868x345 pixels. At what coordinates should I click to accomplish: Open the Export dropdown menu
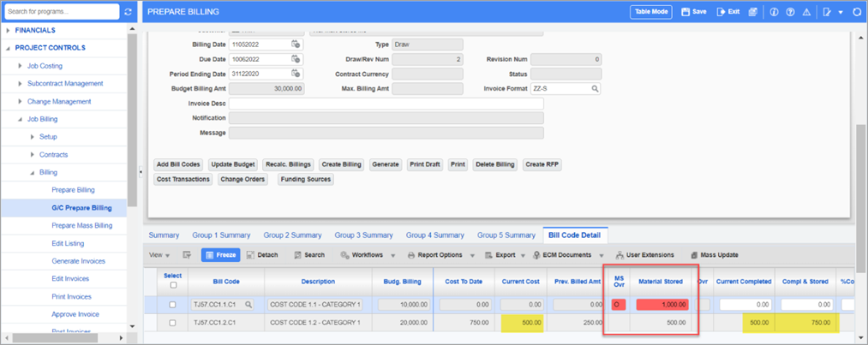pos(503,255)
